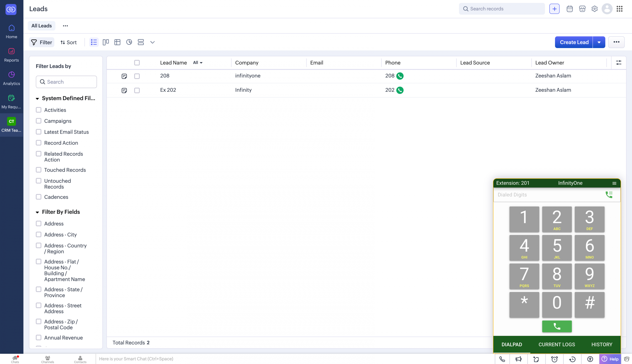Open the reminders alarm clock icon
Image resolution: width=632 pixels, height=364 pixels.
(x=554, y=359)
